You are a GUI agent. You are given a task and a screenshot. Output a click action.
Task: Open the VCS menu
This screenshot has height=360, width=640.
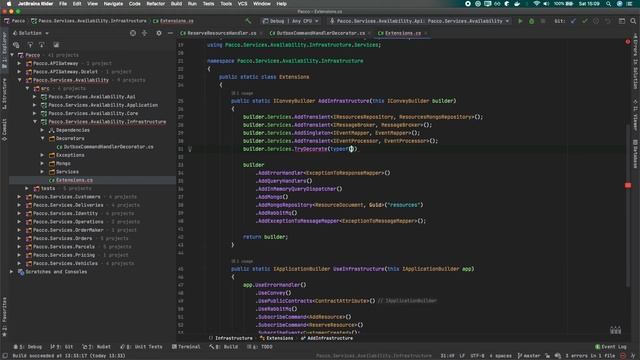[242, 4]
